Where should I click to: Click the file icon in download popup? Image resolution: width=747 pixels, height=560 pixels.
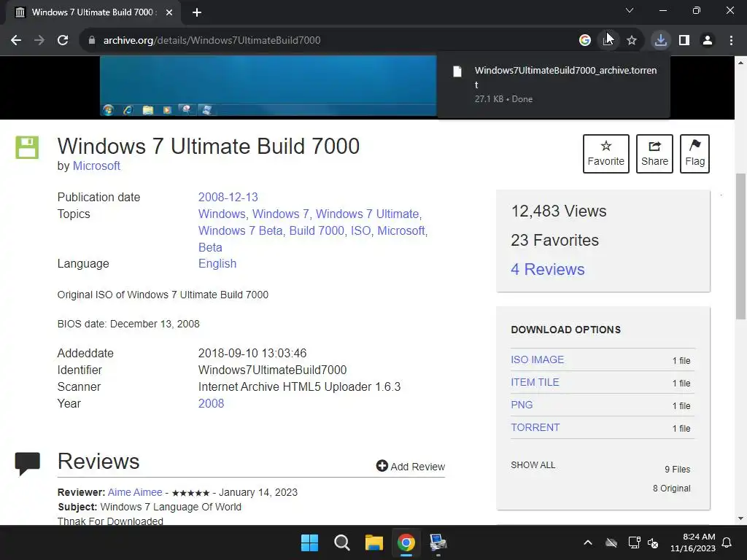[457, 71]
